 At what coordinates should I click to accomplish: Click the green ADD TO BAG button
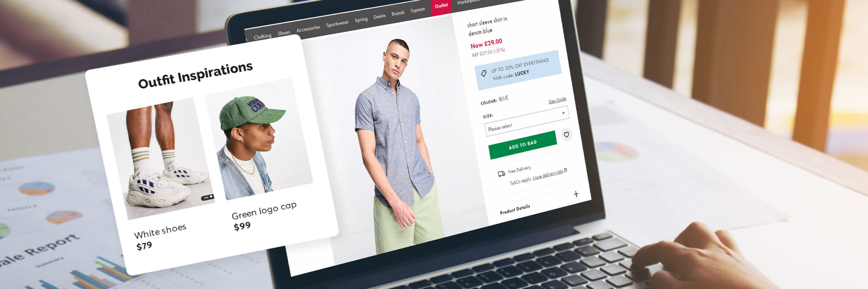tap(523, 145)
